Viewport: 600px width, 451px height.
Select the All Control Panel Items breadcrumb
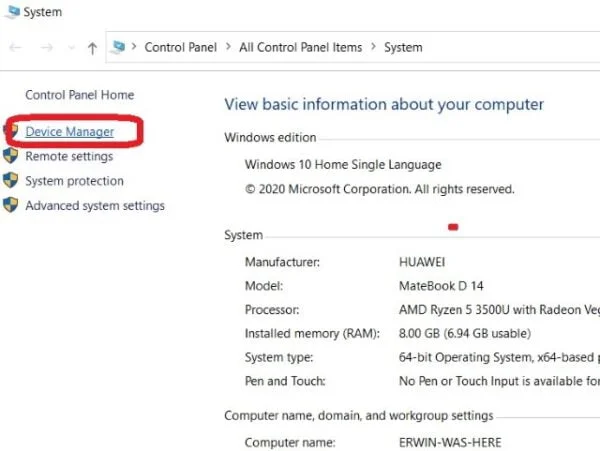coord(298,47)
